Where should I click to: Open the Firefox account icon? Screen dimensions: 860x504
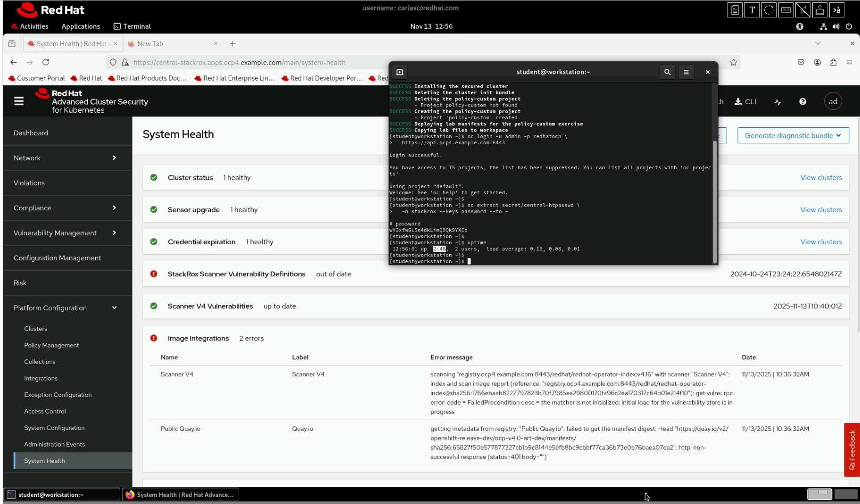coord(817,62)
